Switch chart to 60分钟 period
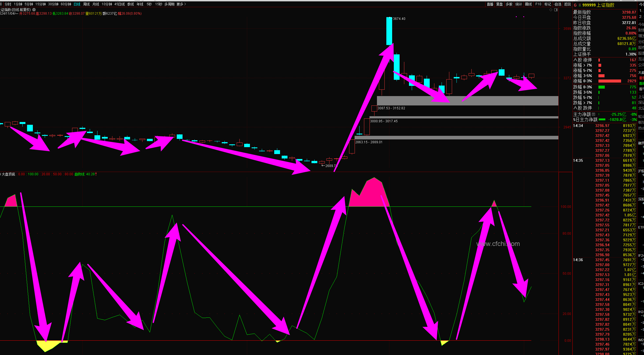Screen dimensions: 644x355 (66, 4)
